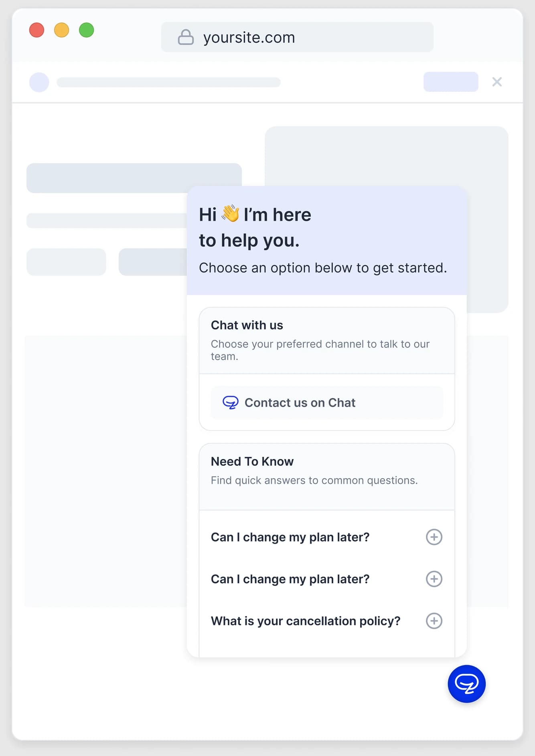
Task: Click the red window control dot
Action: point(36,30)
